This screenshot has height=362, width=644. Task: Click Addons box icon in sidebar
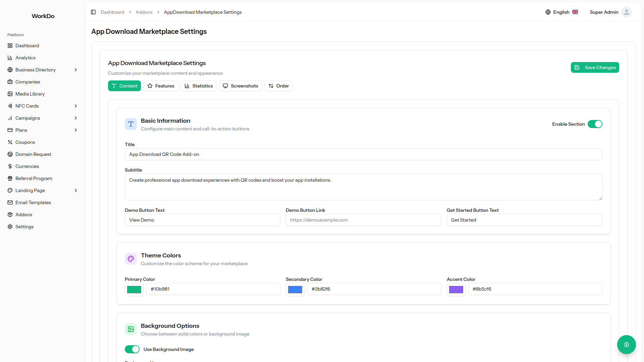10,215
